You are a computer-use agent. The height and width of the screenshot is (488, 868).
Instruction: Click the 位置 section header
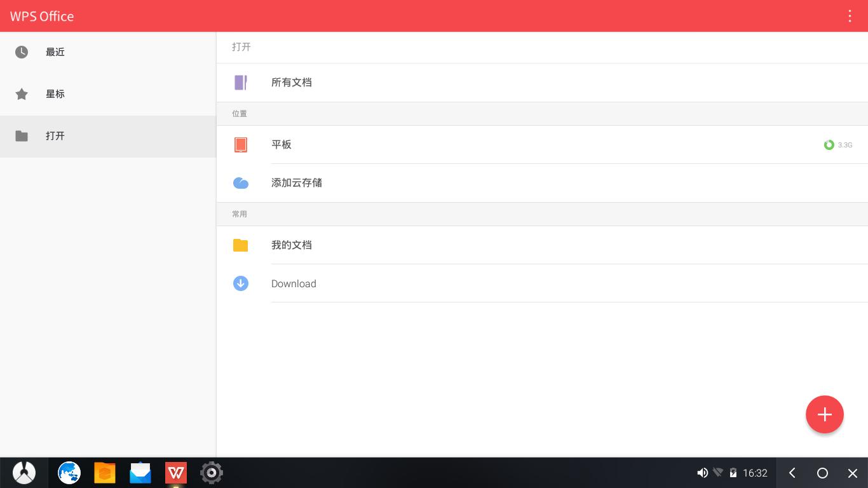240,114
